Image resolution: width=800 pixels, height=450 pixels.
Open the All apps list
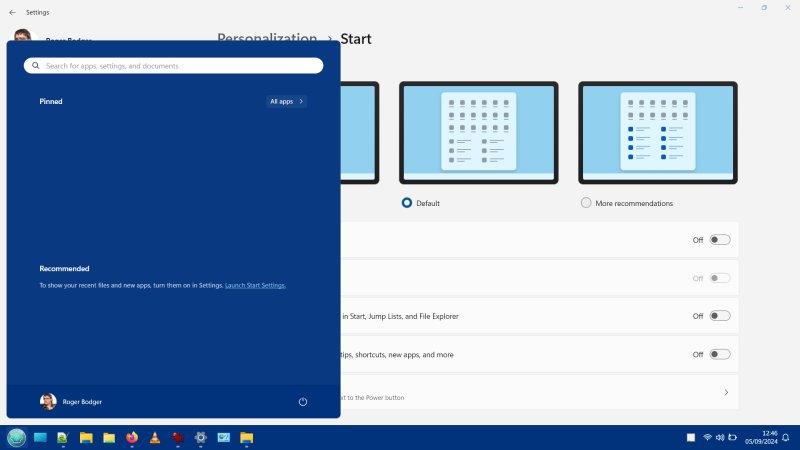pos(286,101)
